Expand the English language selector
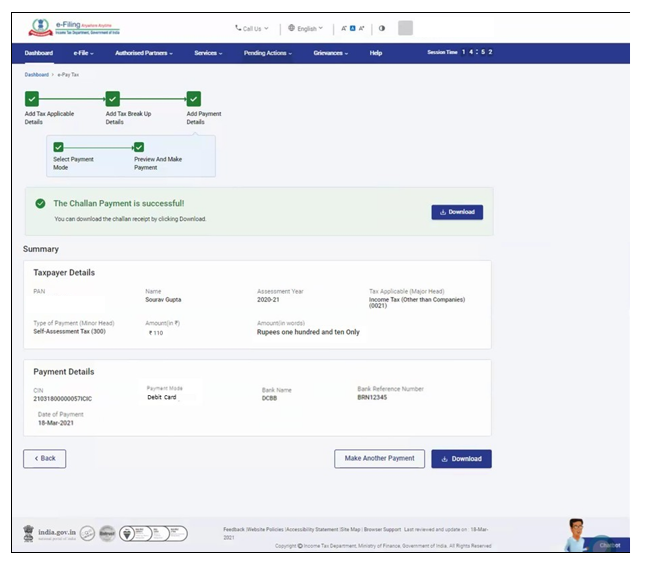 [305, 28]
